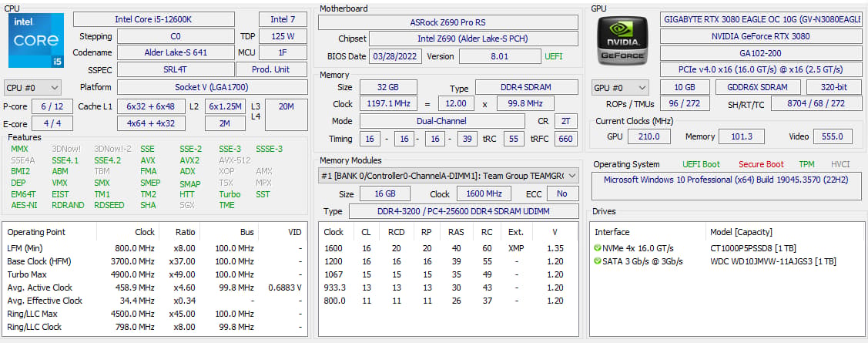Click the NVIDIA GeForce RTX 3080 field
This screenshot has width=868, height=343.
pos(761,36)
